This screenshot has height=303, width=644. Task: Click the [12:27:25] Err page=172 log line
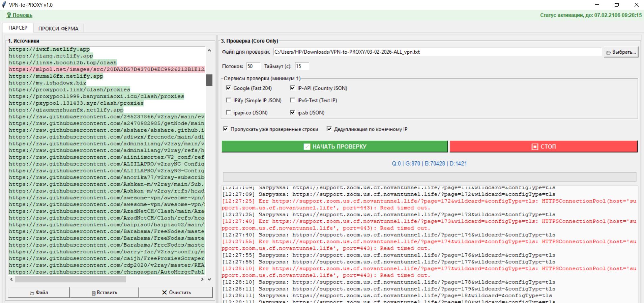click(x=429, y=204)
